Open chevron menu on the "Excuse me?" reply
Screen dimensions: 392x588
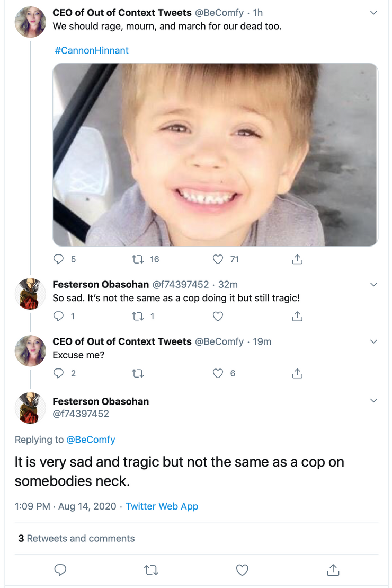(x=373, y=342)
